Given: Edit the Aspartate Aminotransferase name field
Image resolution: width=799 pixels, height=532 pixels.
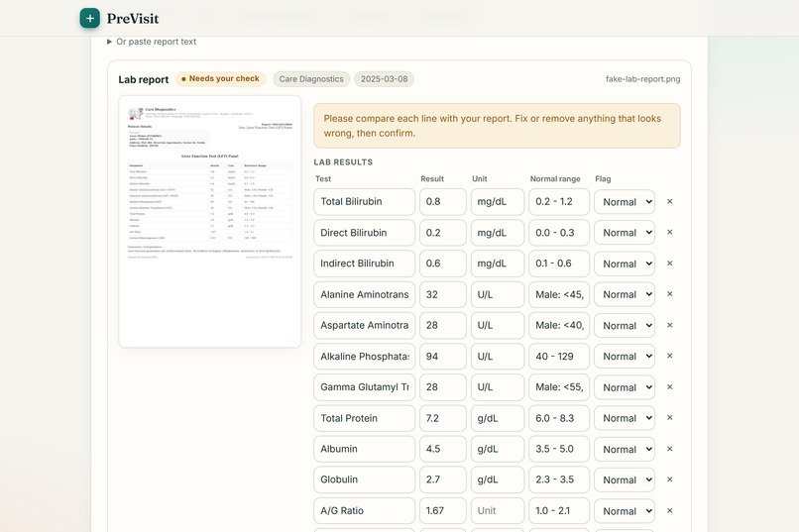Looking at the screenshot, I should pyautogui.click(x=365, y=325).
